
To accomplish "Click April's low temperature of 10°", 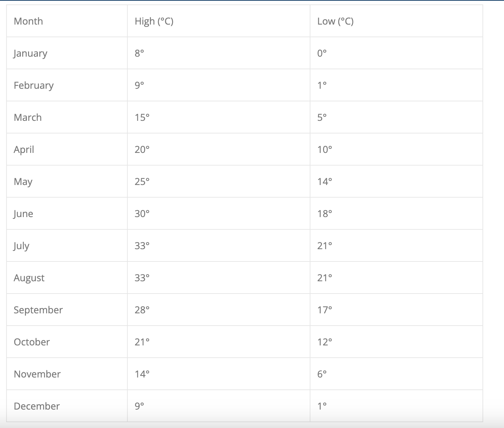I will click(x=324, y=149).
